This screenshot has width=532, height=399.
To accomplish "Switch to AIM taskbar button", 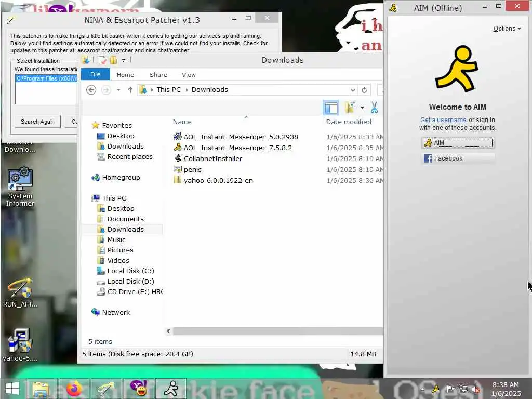I will pyautogui.click(x=171, y=389).
